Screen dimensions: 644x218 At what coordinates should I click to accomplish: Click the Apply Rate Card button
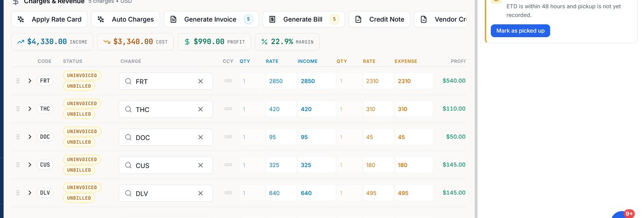point(49,19)
